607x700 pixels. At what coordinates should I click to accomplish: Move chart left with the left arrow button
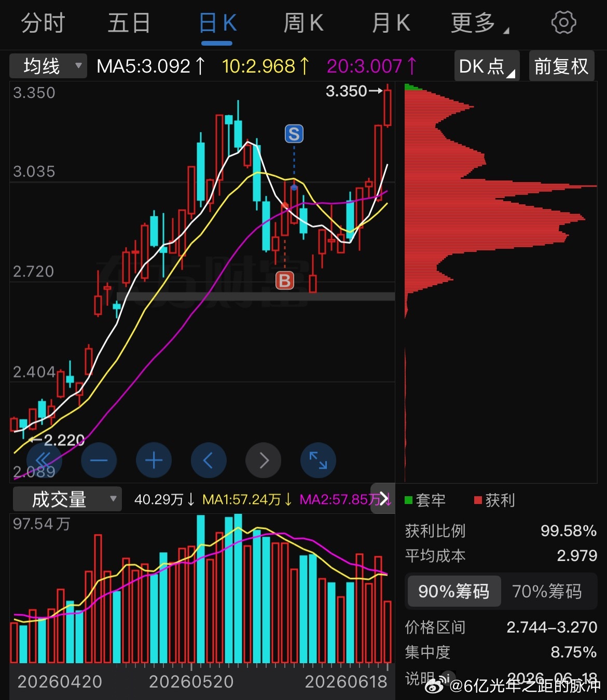tap(209, 460)
